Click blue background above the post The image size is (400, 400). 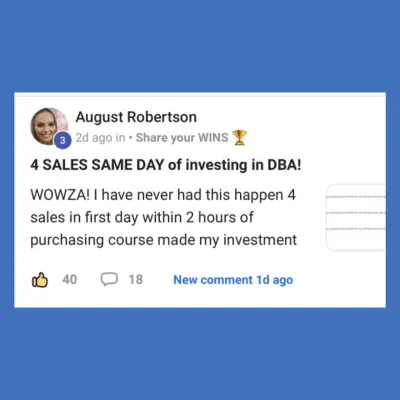point(200,47)
